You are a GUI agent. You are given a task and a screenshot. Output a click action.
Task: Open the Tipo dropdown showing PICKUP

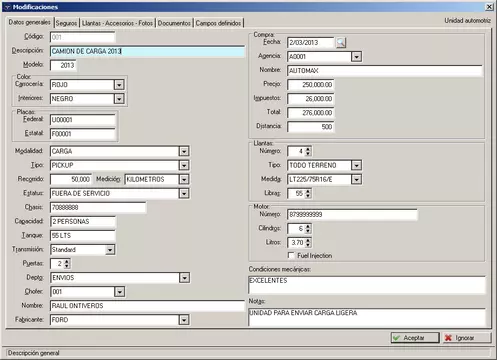click(184, 165)
